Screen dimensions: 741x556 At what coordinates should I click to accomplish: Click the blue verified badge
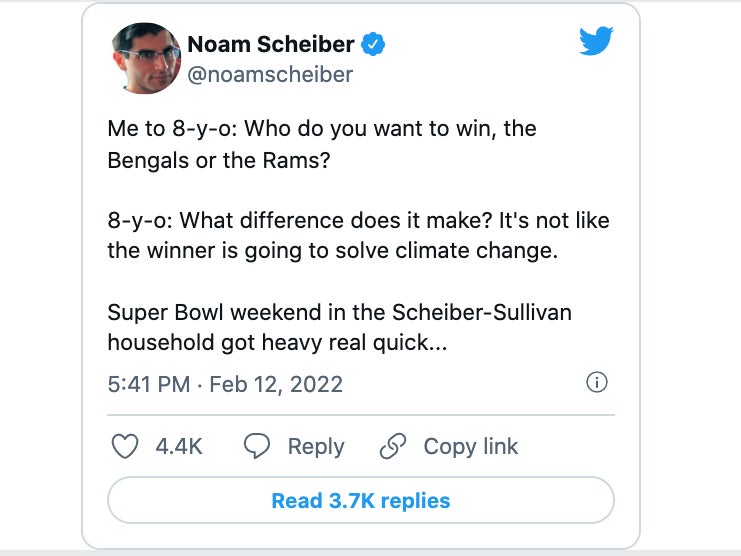coord(373,44)
